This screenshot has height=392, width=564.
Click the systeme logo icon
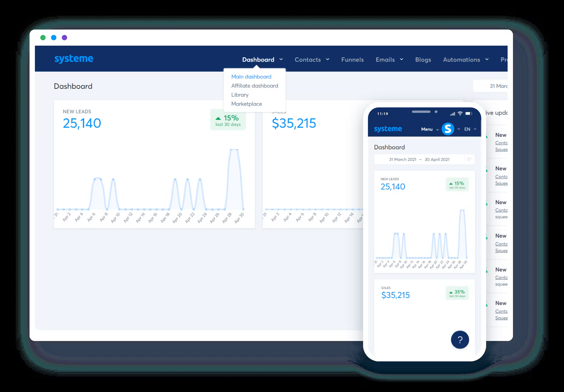[74, 59]
